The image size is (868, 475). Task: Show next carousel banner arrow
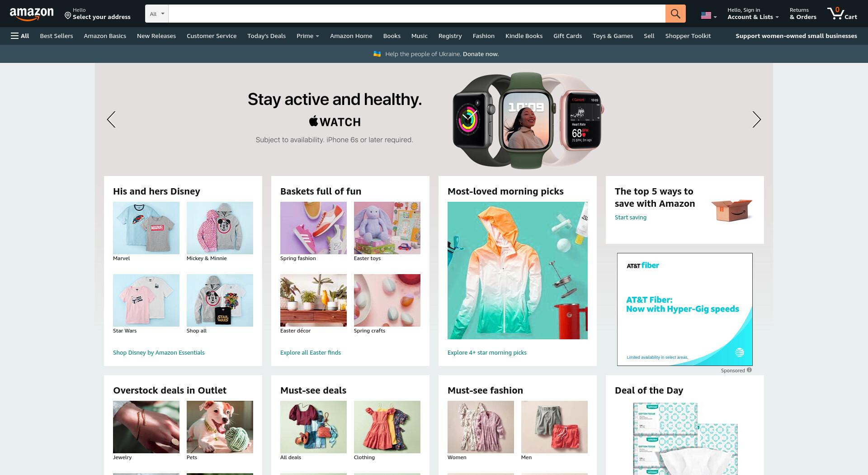756,119
